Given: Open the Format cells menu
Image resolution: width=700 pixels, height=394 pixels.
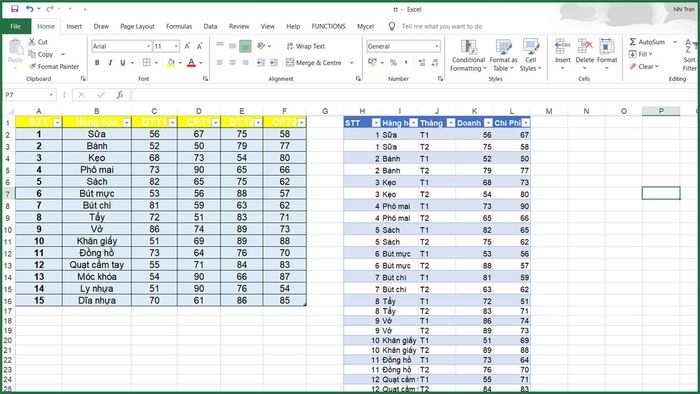Looking at the screenshot, I should point(607,54).
